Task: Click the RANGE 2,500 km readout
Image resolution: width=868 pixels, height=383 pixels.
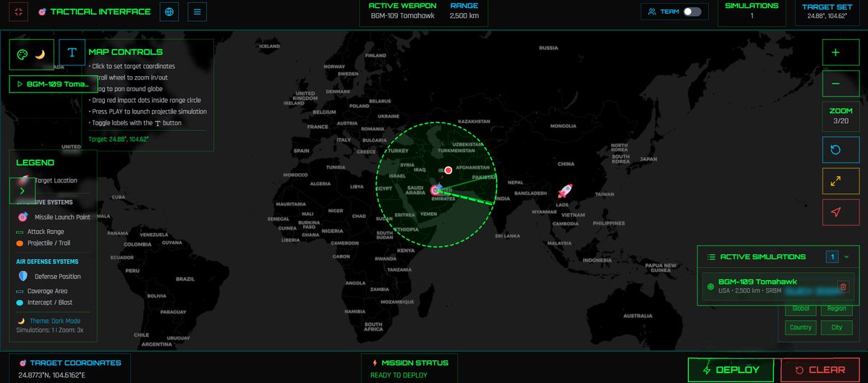Action: click(x=464, y=10)
